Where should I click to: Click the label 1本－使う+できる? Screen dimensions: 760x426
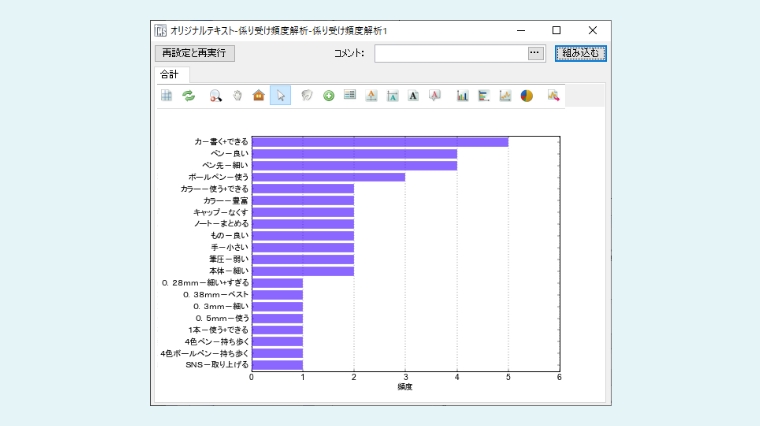pos(219,330)
